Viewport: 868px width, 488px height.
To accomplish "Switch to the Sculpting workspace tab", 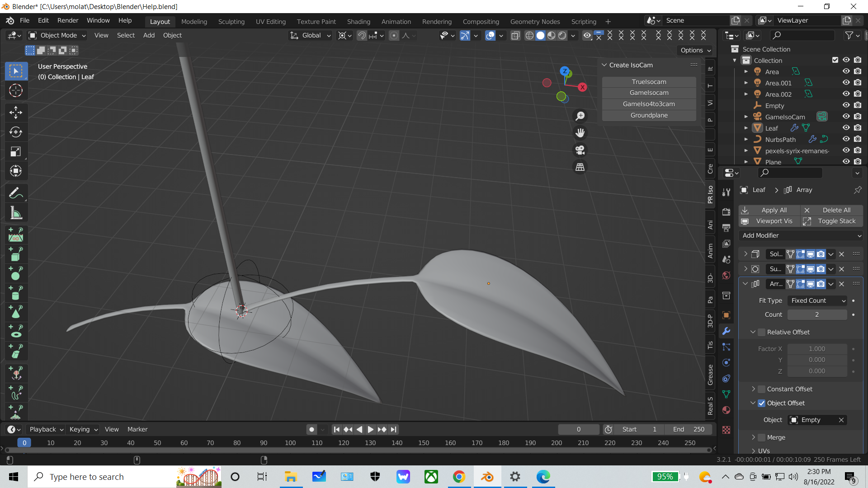I will point(231,22).
